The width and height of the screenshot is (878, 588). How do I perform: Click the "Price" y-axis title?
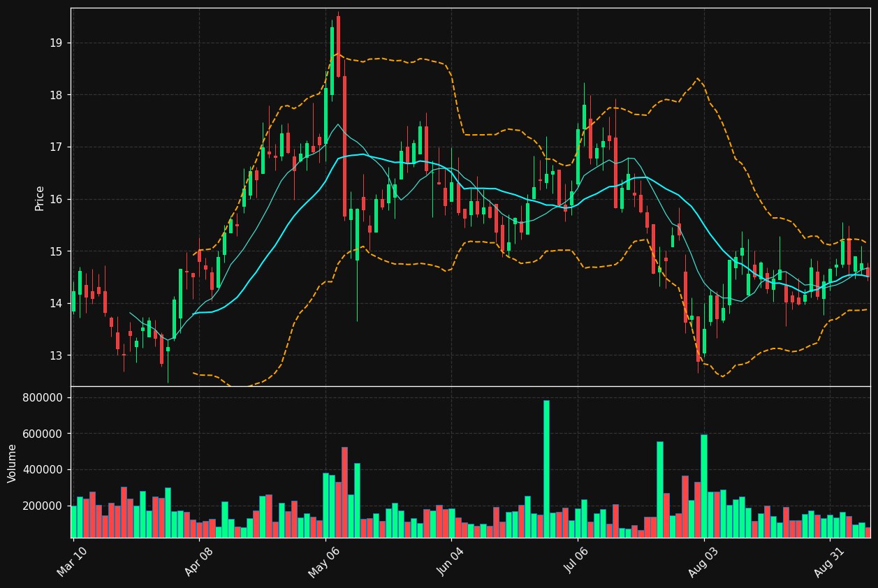point(40,198)
